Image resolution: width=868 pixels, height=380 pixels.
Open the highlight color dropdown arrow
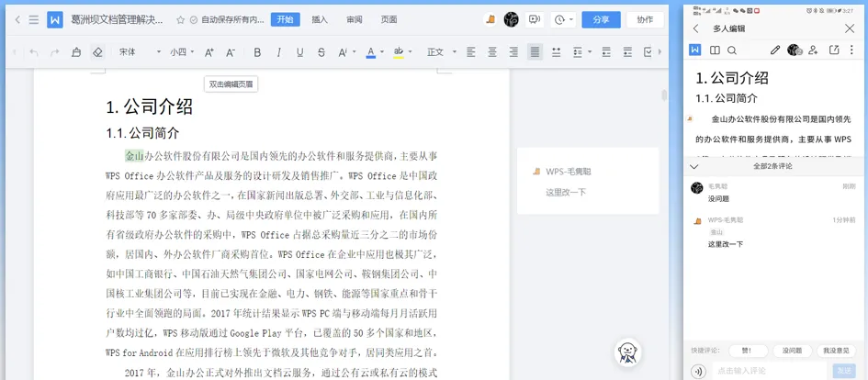click(411, 52)
